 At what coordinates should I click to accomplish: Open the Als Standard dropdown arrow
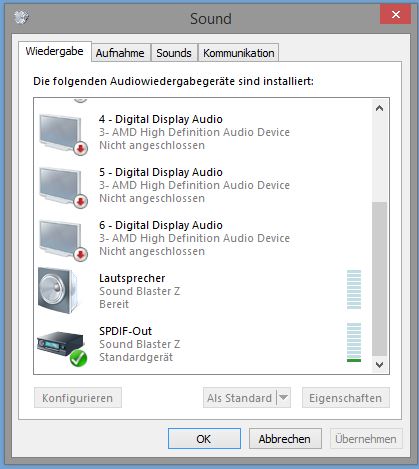click(284, 397)
